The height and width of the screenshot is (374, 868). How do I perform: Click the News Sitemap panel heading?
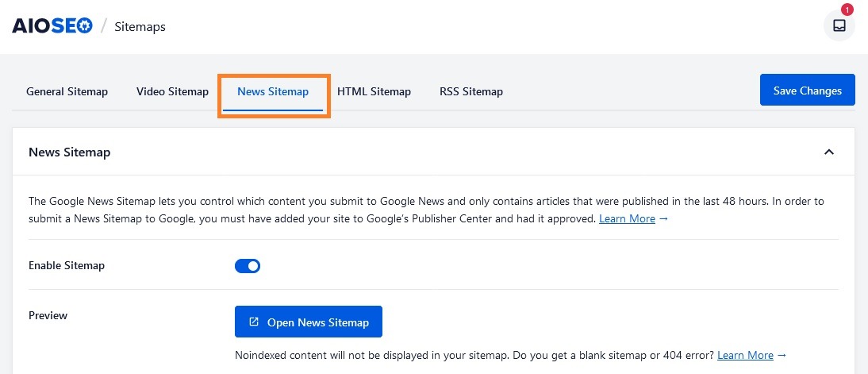(x=69, y=152)
